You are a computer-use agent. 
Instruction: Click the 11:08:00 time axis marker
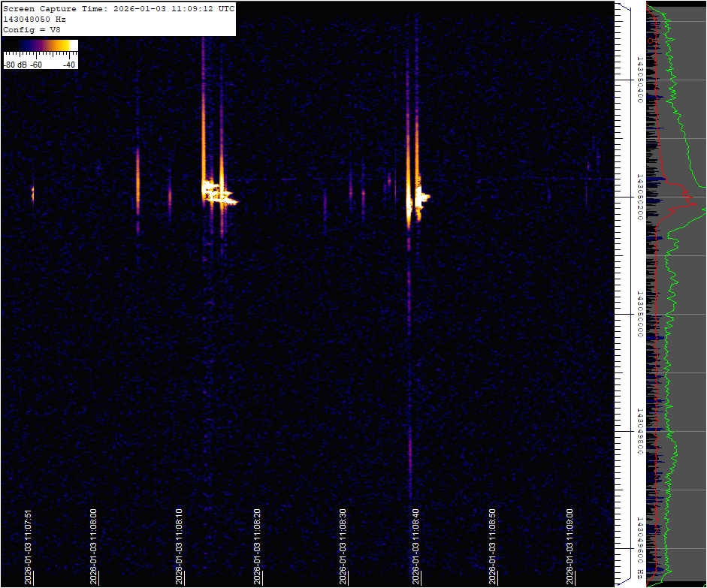94,547
